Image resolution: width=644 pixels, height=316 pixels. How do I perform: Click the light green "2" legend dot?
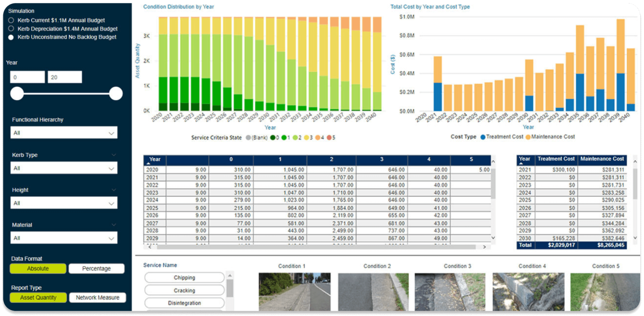coord(294,137)
